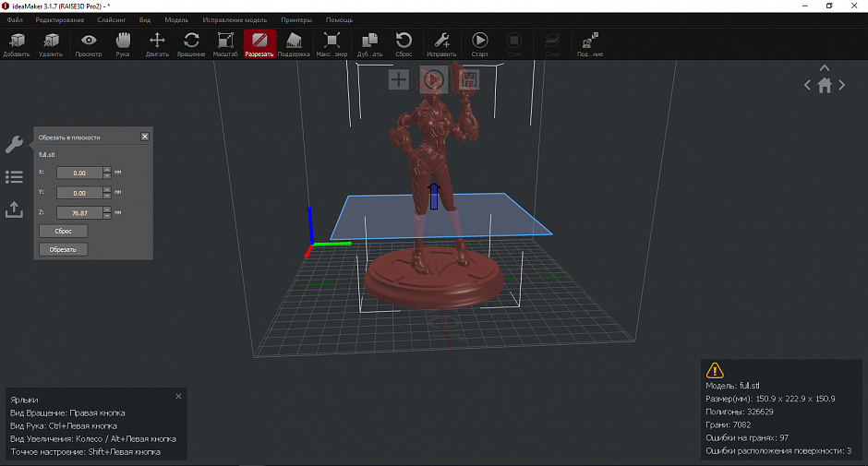Open the wrench settings sidebar icon
The image size is (868, 466).
coord(14,145)
